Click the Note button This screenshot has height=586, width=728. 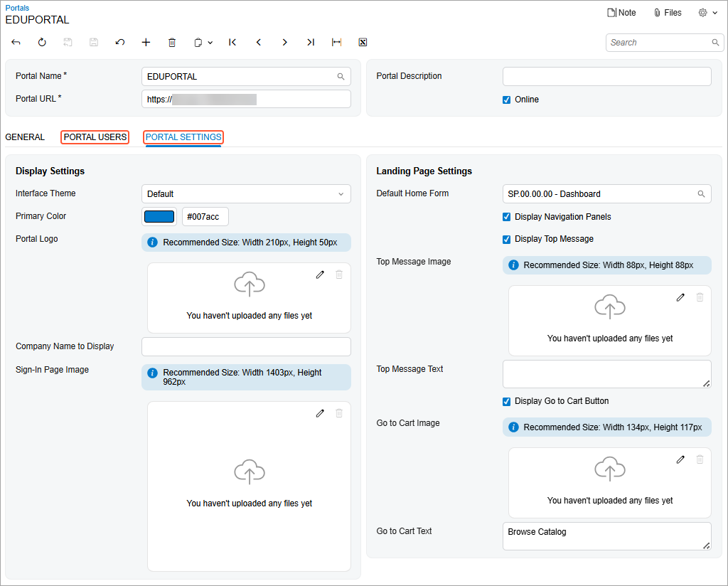(x=621, y=13)
